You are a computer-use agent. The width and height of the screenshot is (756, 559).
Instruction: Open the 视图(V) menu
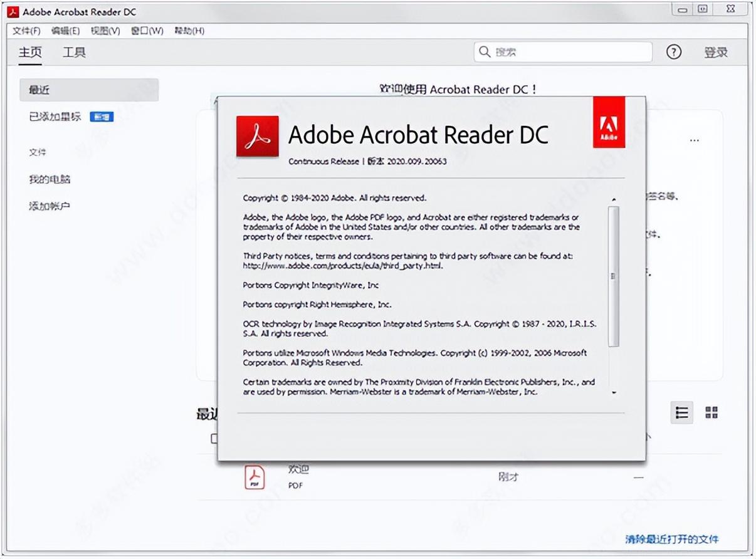(105, 31)
